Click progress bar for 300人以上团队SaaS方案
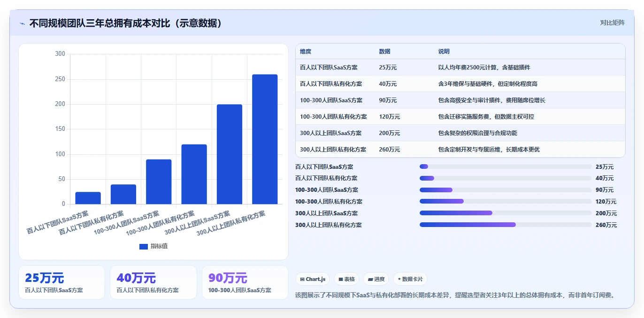This screenshot has width=644, height=318. [x=506, y=213]
